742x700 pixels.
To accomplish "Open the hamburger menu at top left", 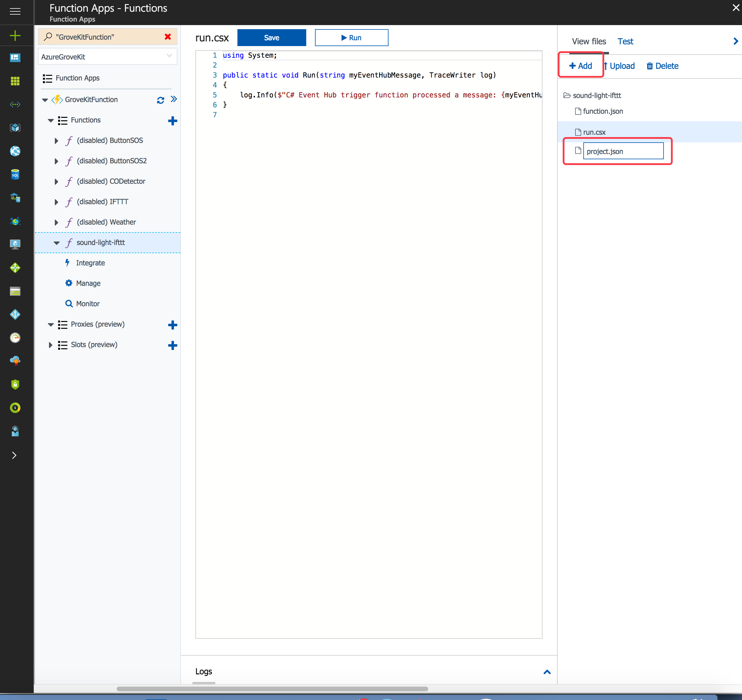I will (15, 11).
